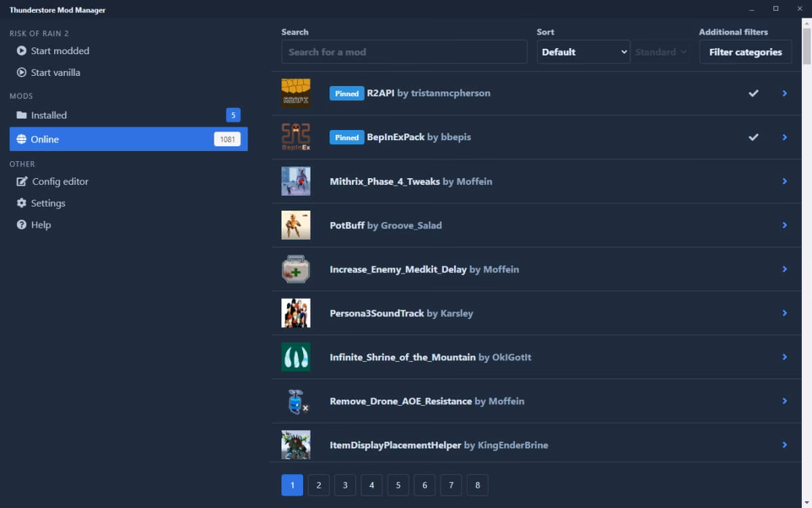812x508 pixels.
Task: Expand the BepInExPack row chevron
Action: tap(785, 137)
